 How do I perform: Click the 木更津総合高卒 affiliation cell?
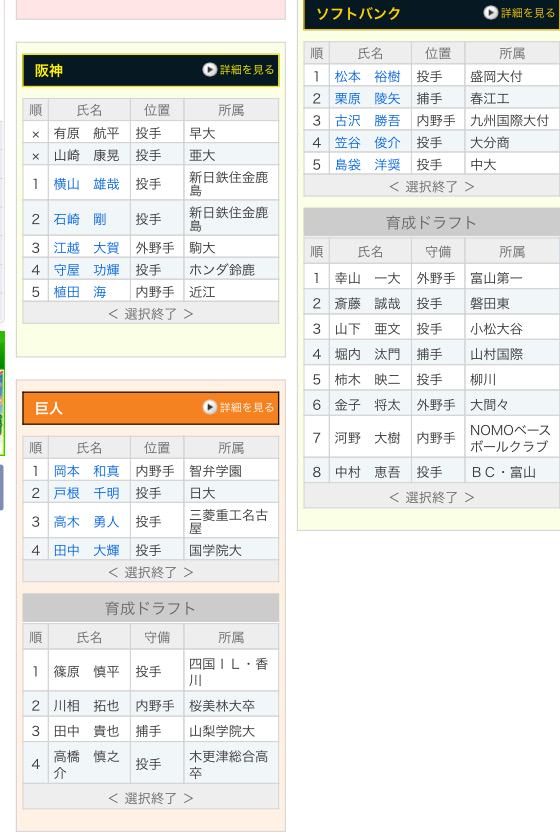pyautogui.click(x=231, y=764)
